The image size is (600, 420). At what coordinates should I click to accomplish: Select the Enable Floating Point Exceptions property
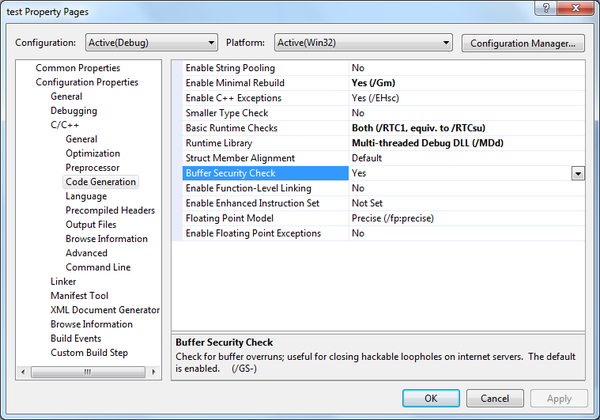[x=266, y=233]
